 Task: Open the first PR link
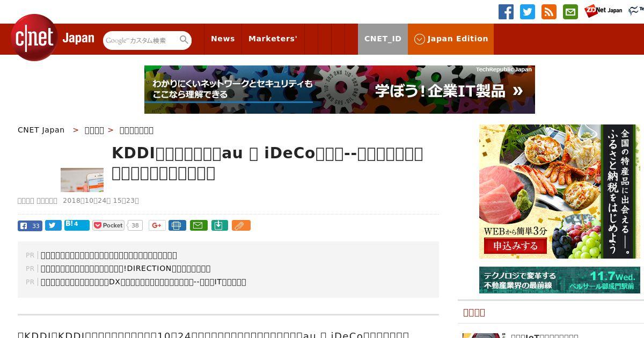[x=109, y=255]
